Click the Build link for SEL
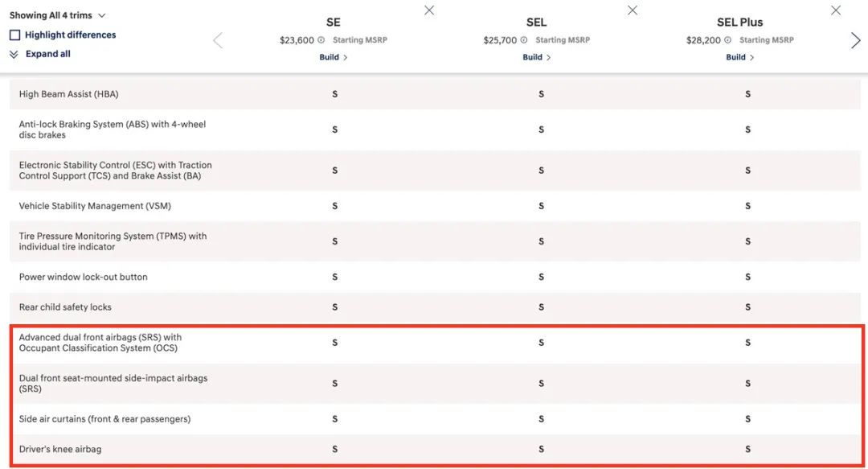The image size is (868, 469). 536,57
